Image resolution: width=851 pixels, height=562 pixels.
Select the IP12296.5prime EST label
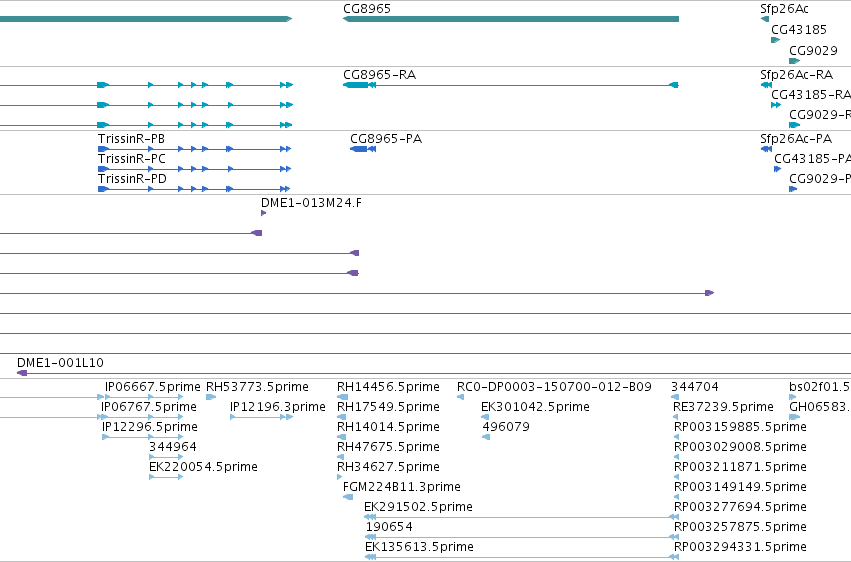tap(150, 427)
